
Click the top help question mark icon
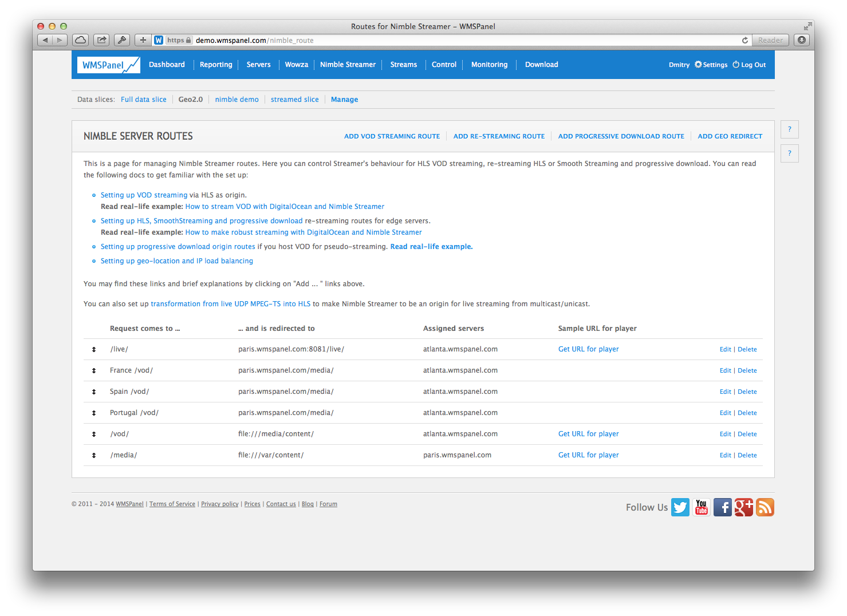tap(790, 129)
